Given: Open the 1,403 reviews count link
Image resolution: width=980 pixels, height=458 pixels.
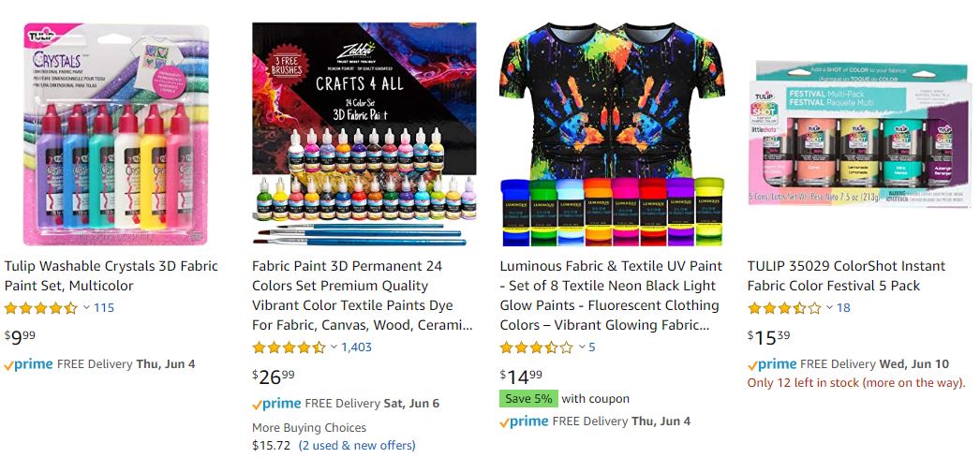Looking at the screenshot, I should (x=357, y=347).
